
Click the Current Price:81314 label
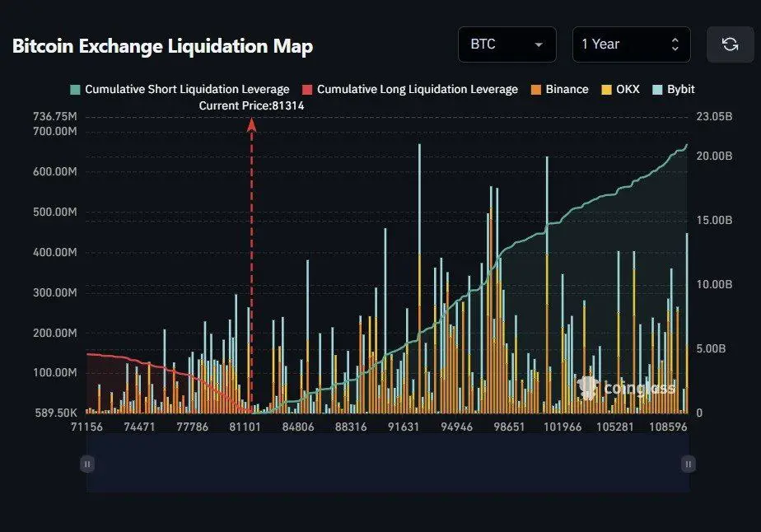pyautogui.click(x=251, y=105)
